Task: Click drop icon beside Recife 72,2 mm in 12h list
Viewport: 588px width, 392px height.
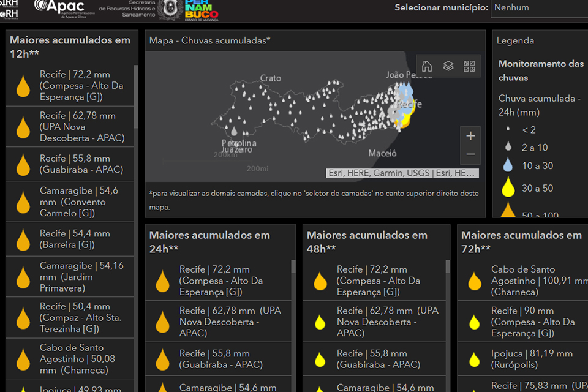Action: click(23, 86)
